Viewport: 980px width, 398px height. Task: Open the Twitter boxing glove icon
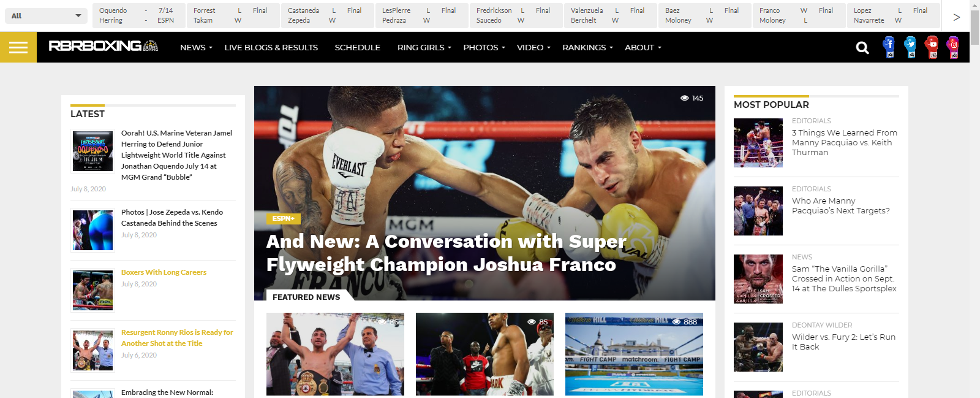point(911,47)
